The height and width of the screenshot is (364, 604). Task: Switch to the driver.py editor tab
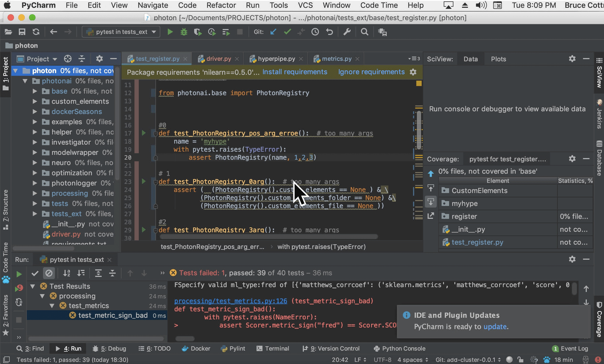point(218,59)
